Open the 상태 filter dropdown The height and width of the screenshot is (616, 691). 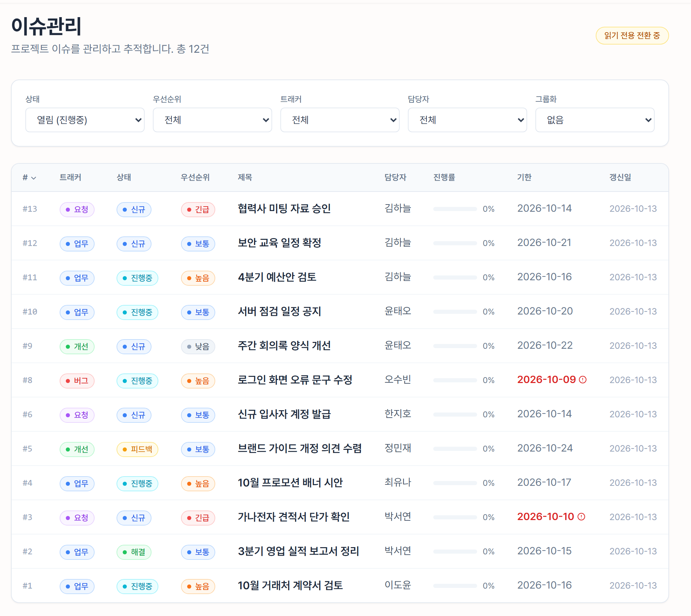(85, 120)
